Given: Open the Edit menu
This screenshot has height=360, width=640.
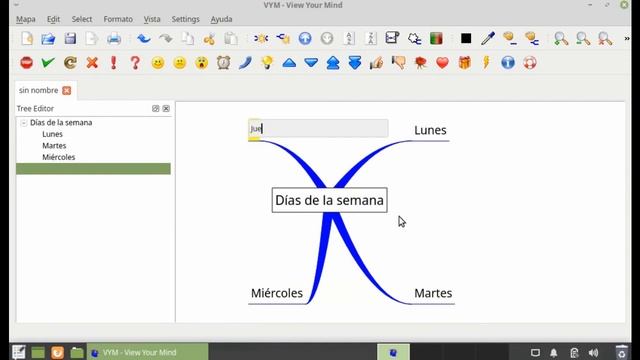Looking at the screenshot, I should coord(53,19).
